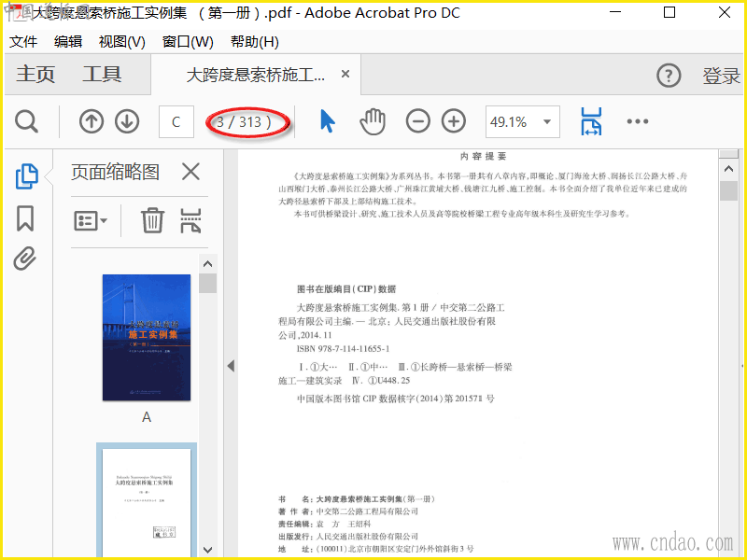Open the Find text magnifier tool
The height and width of the screenshot is (560, 747).
(x=26, y=122)
